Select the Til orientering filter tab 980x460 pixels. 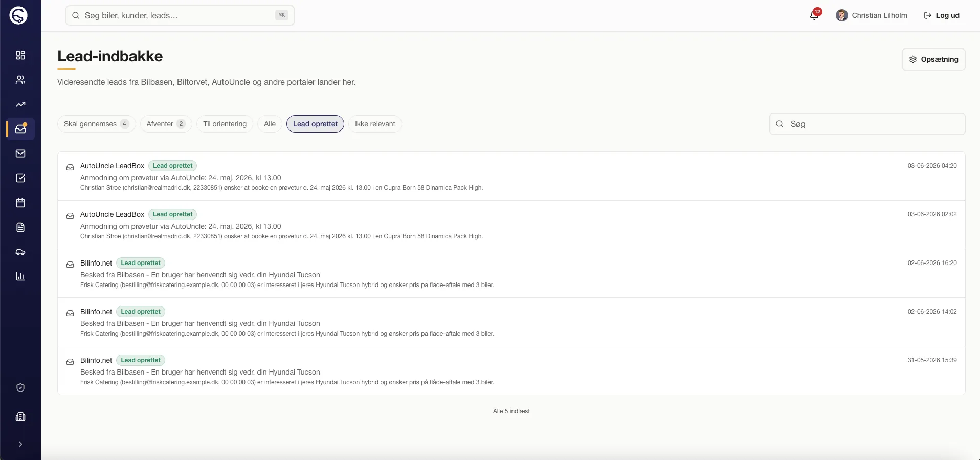pos(225,124)
